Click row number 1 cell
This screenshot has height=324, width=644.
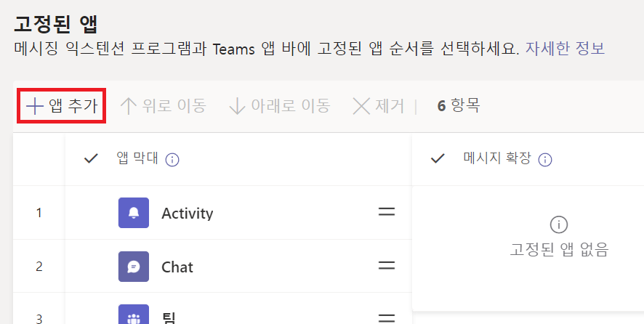(39, 213)
